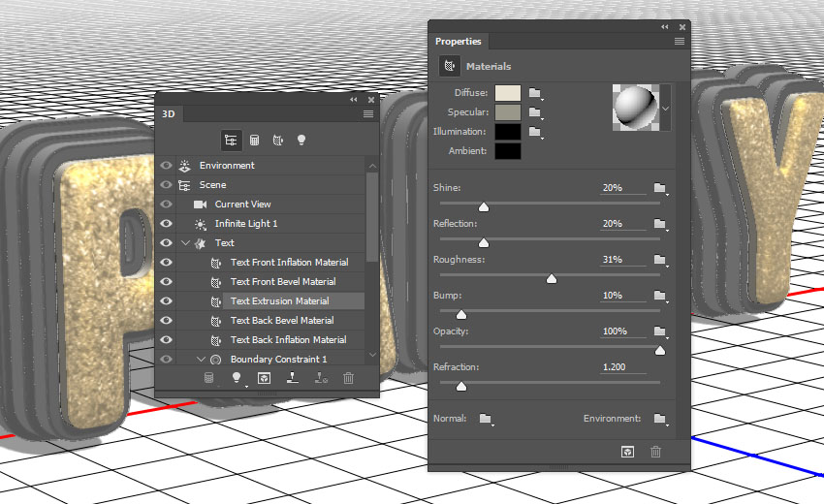The width and height of the screenshot is (824, 504).
Task: Toggle the Environment eye icon
Action: [x=166, y=166]
